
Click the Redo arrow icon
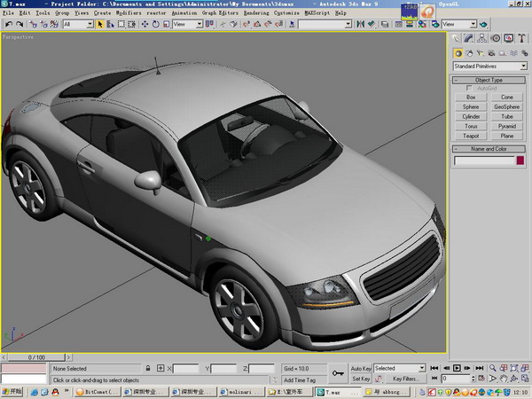pyautogui.click(x=20, y=24)
